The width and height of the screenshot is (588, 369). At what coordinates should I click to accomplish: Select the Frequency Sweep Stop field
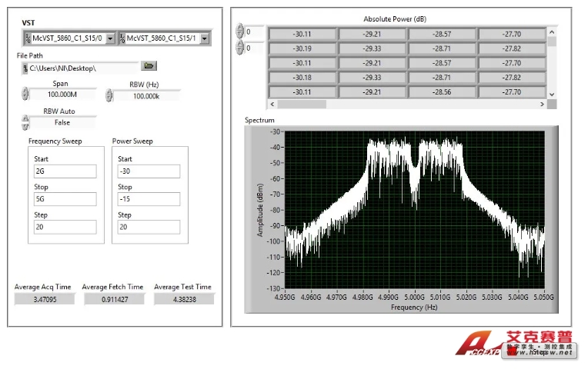tap(65, 199)
